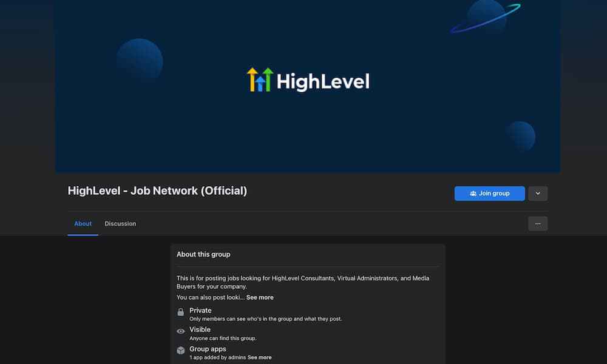607x364 pixels.
Task: Click See more next to Group apps
Action: 259,357
